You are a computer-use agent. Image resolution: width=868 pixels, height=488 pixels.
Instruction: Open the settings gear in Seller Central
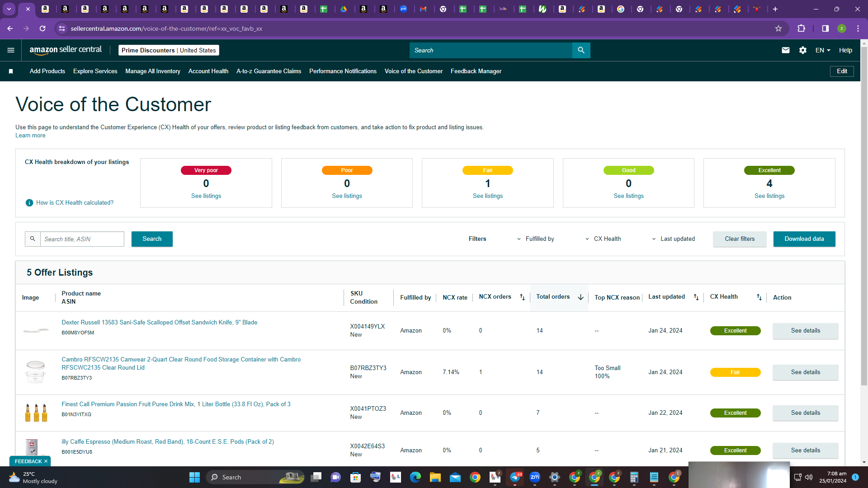(x=803, y=50)
